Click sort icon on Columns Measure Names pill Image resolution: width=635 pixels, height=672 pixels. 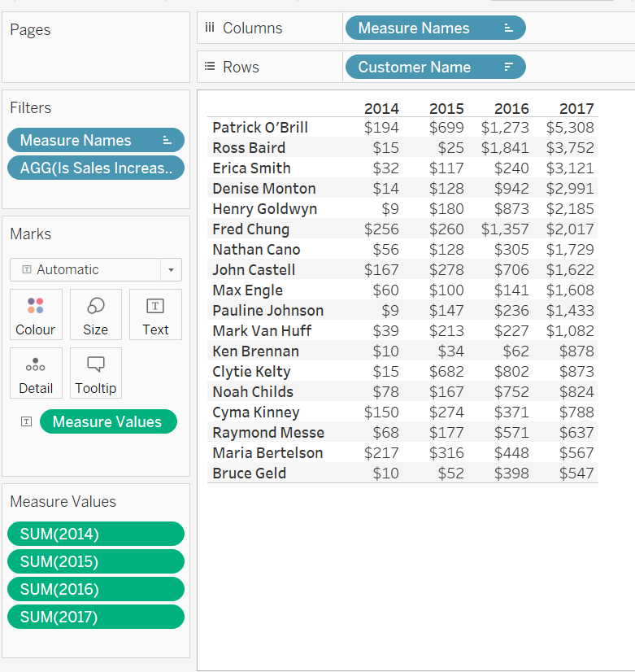508,28
